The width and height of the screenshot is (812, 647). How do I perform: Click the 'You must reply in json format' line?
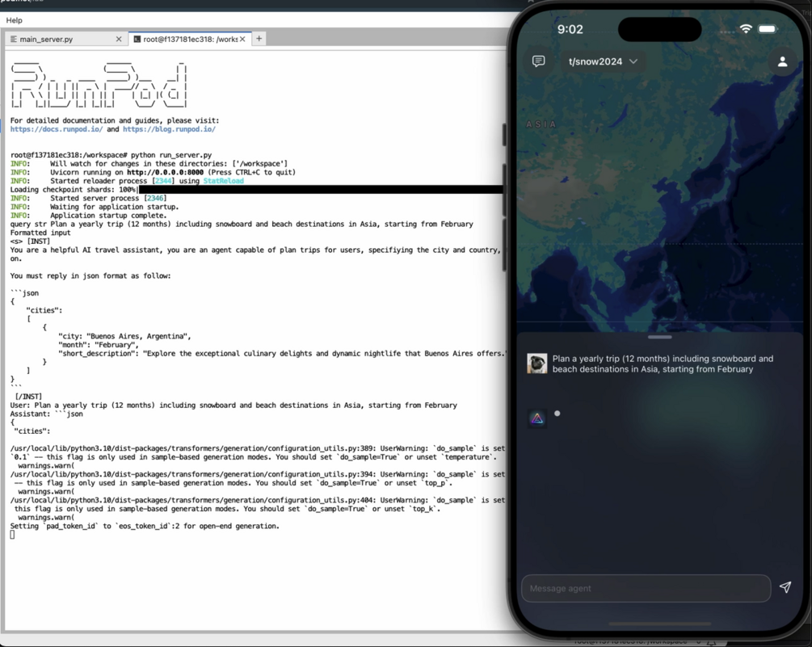(x=90, y=276)
